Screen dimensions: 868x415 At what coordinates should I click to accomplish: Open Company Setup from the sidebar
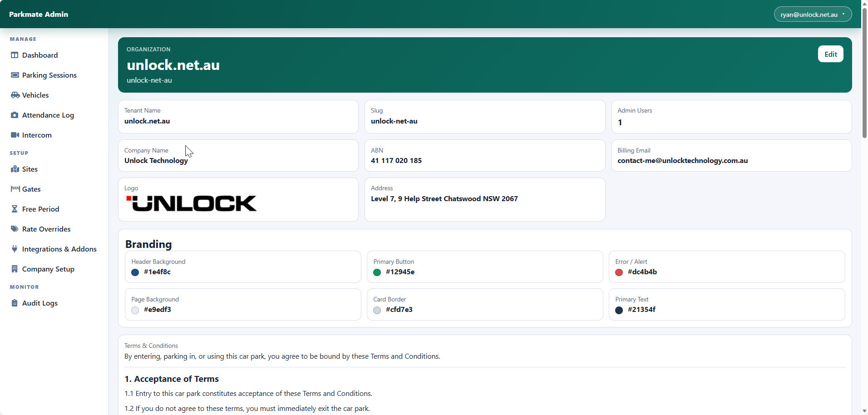click(x=48, y=269)
